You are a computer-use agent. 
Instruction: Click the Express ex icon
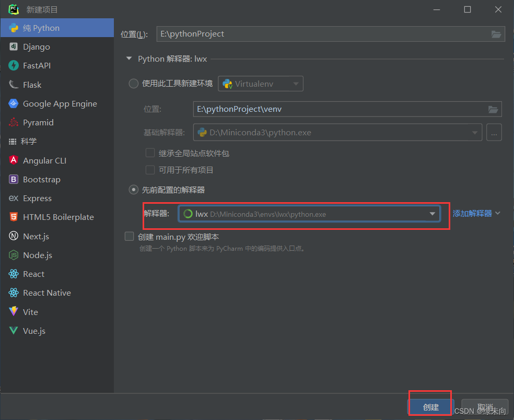click(14, 198)
